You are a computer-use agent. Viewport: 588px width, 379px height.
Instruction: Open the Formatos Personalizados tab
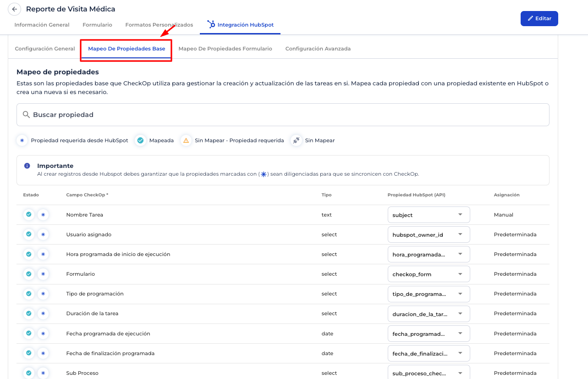[x=159, y=25]
